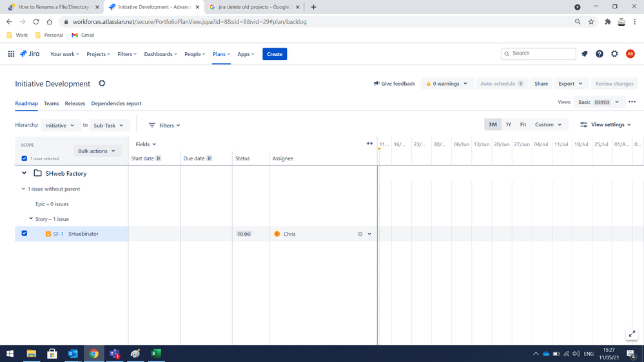This screenshot has height=362, width=644.
Task: Click the Share button
Action: 541,83
